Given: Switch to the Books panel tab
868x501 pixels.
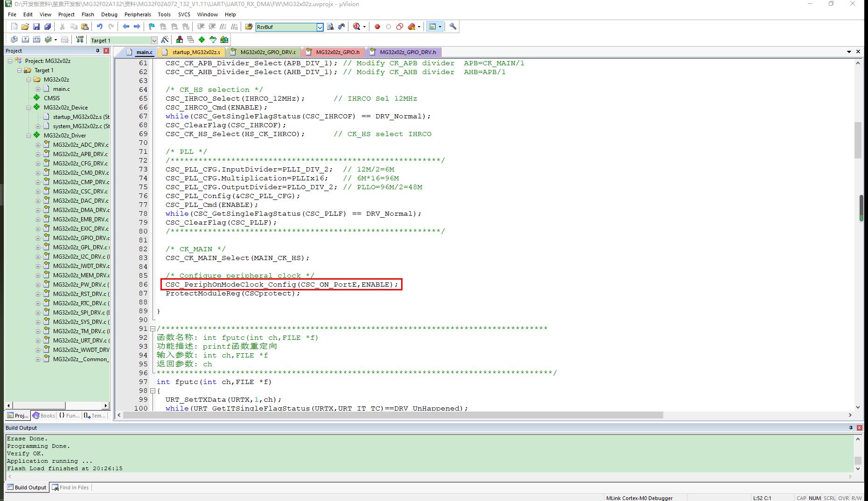Looking at the screenshot, I should coord(44,416).
